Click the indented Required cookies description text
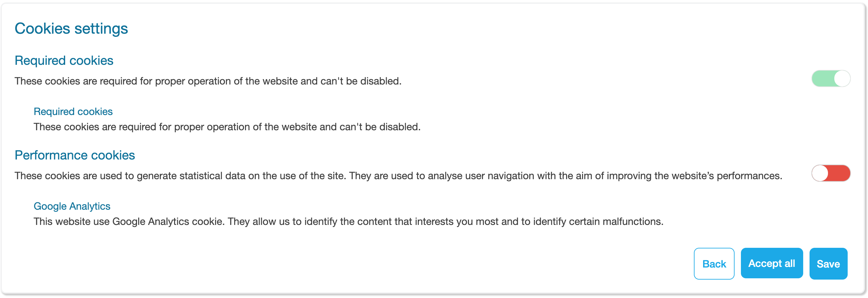868x298 pixels. [x=227, y=127]
